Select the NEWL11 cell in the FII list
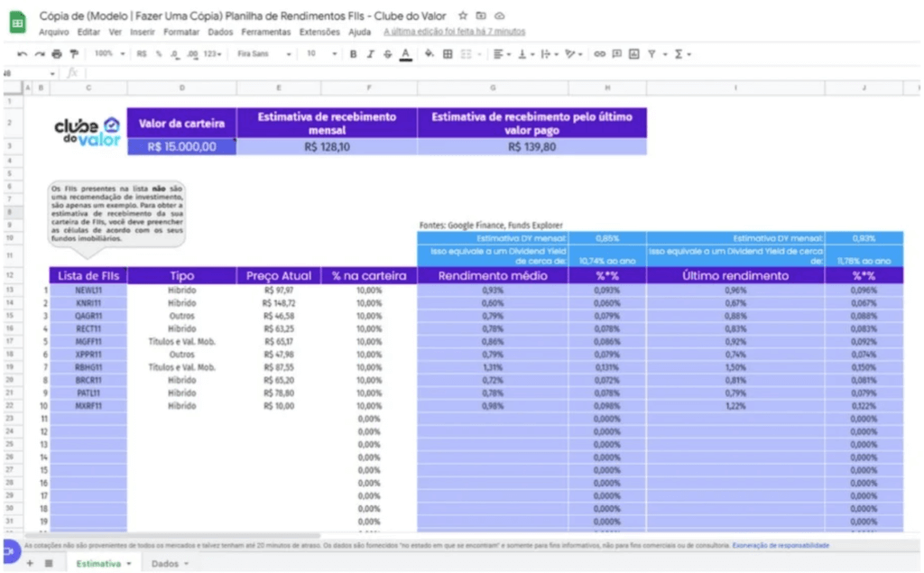The image size is (924, 573). click(88, 291)
